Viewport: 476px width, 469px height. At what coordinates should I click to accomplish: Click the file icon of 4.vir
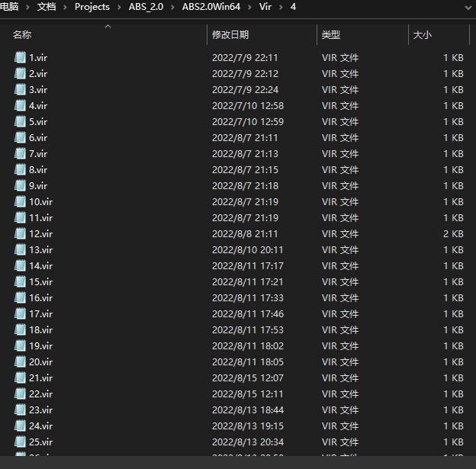pos(20,105)
